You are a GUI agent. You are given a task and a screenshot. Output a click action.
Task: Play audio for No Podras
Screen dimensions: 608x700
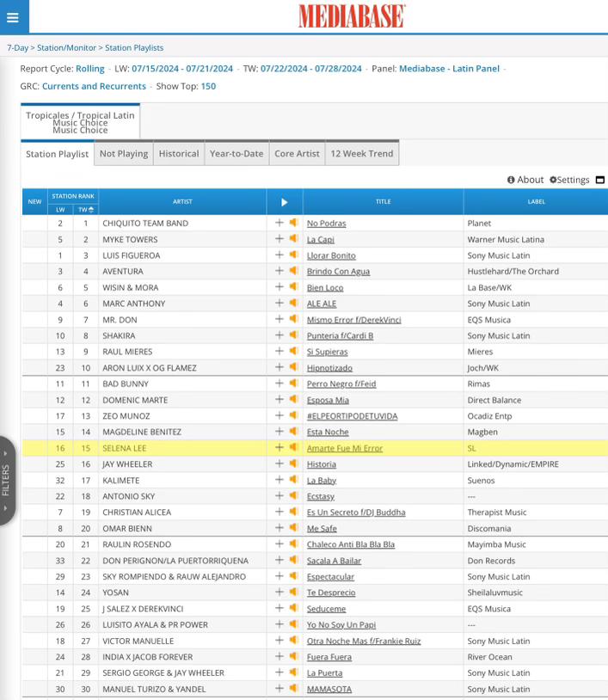click(293, 223)
